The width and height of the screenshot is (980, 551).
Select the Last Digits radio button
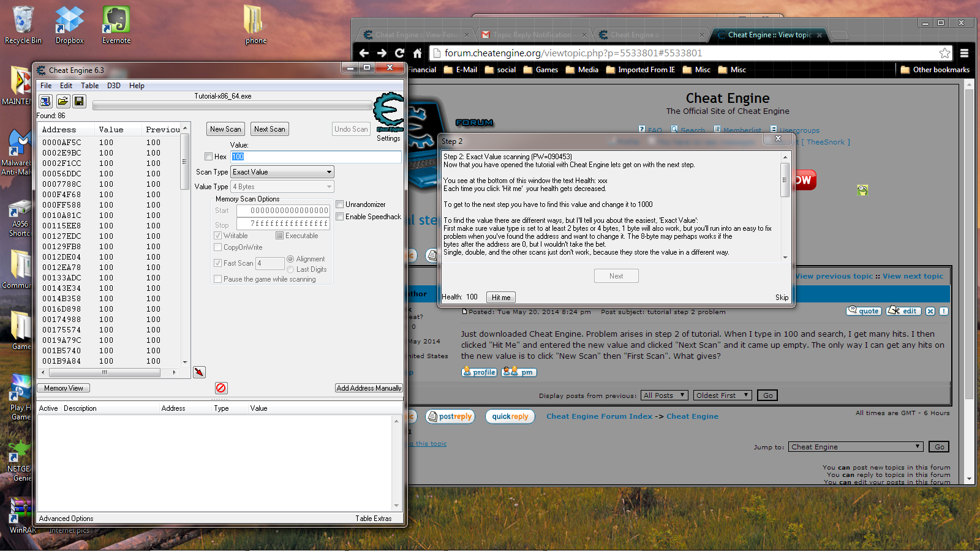(x=291, y=269)
